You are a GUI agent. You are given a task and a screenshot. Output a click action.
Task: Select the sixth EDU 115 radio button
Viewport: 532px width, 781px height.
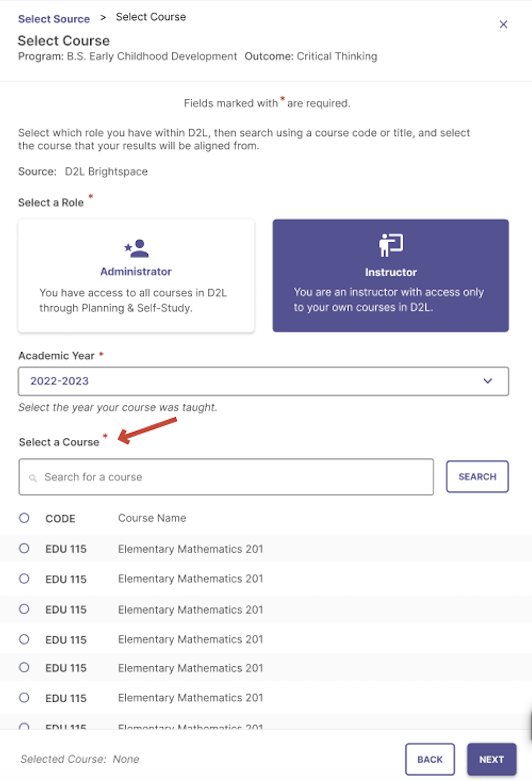24,698
